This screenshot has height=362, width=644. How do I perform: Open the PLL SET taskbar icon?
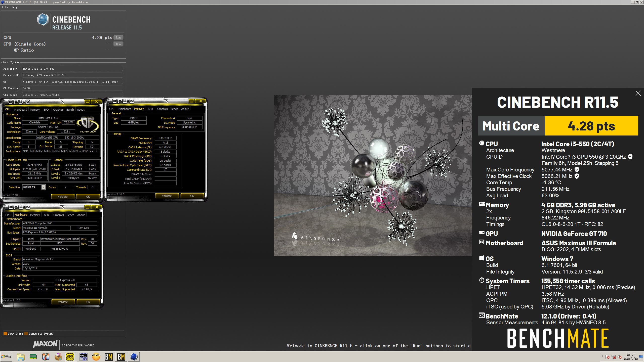(84, 357)
